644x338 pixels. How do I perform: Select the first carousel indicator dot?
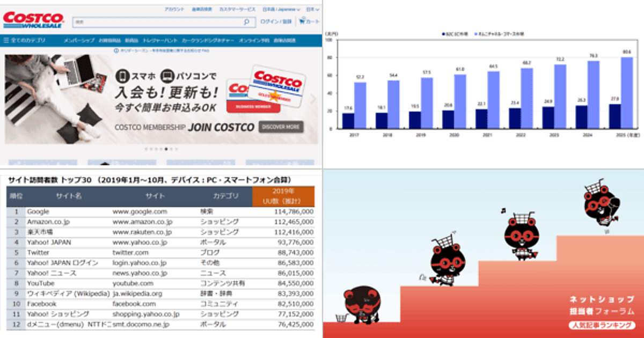[x=145, y=149]
